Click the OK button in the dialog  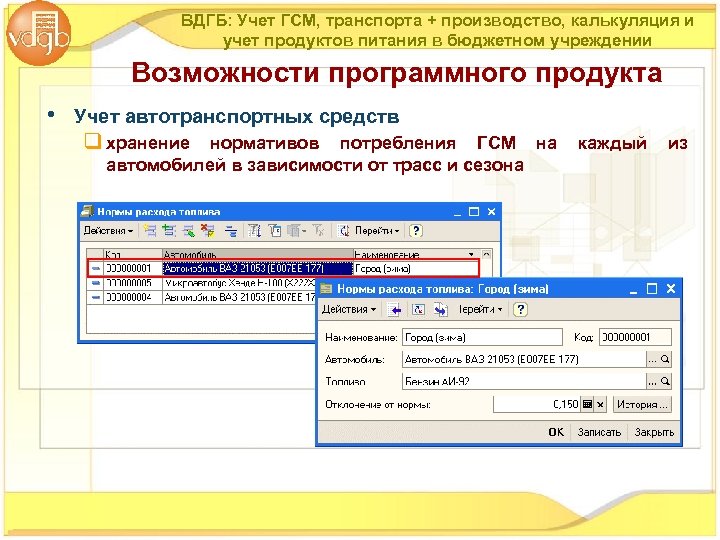[556, 432]
